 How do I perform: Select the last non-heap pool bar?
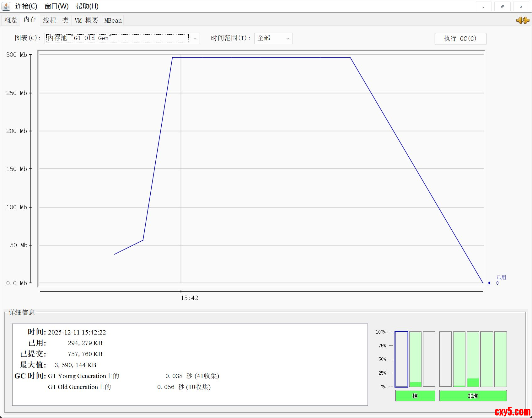500,359
